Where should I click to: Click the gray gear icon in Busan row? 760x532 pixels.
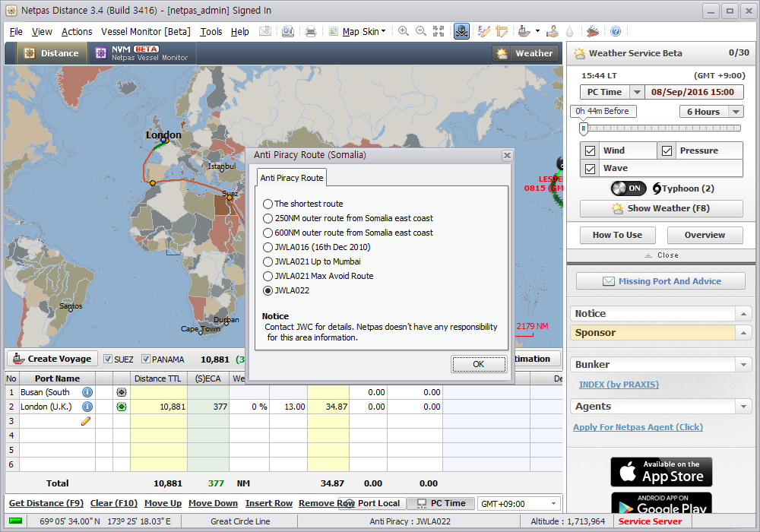(x=122, y=392)
